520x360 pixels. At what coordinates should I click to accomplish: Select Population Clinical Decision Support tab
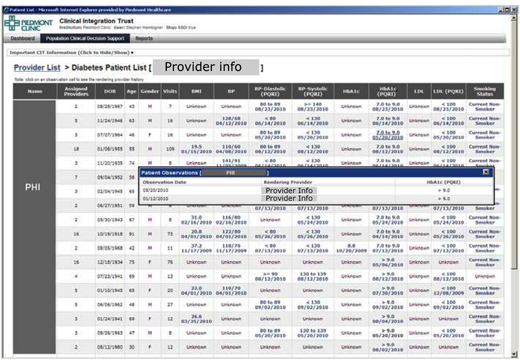click(85, 38)
